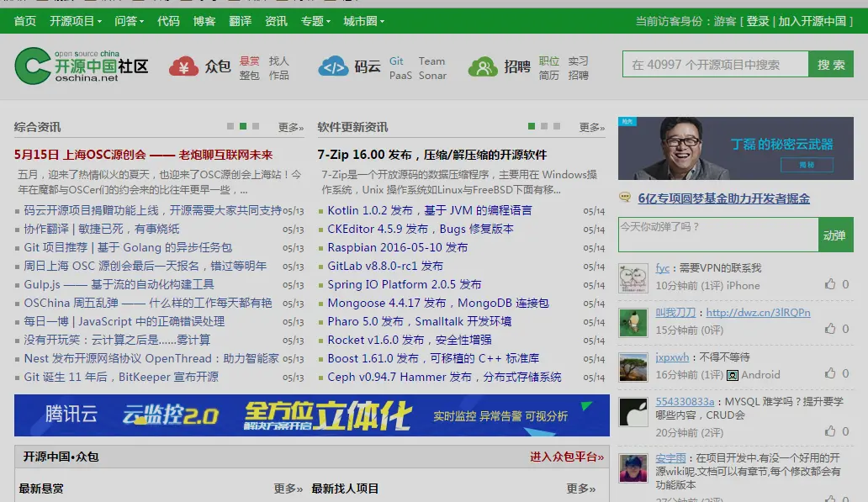This screenshot has width=868, height=502.
Task: Open Kotlin 1.0.2 发布 article
Action: tap(430, 210)
